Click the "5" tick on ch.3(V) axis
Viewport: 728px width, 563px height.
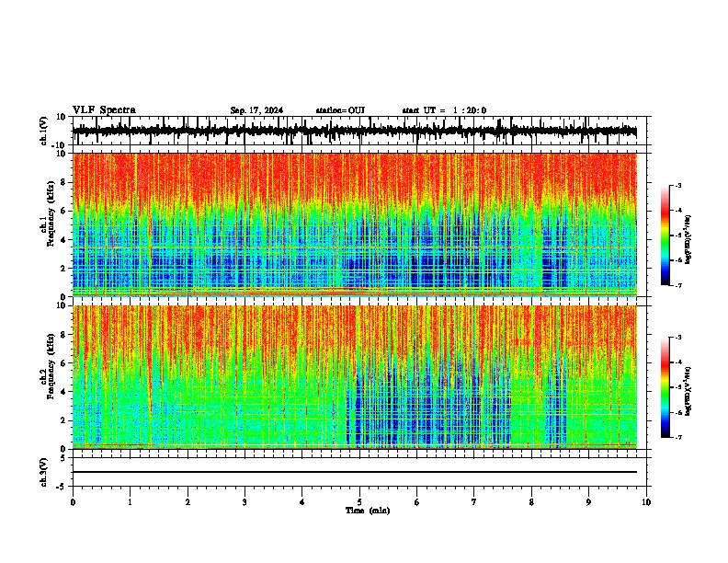click(63, 458)
